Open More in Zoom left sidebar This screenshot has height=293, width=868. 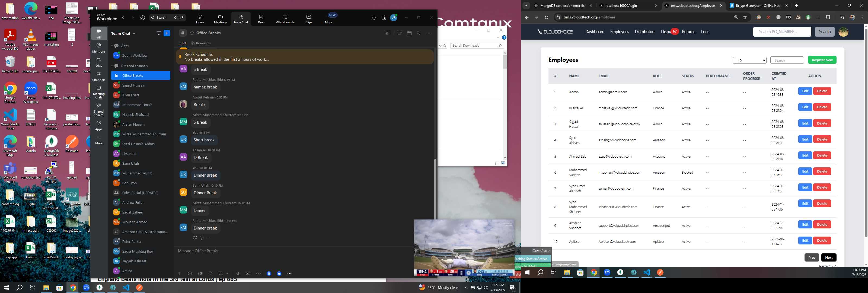99,140
